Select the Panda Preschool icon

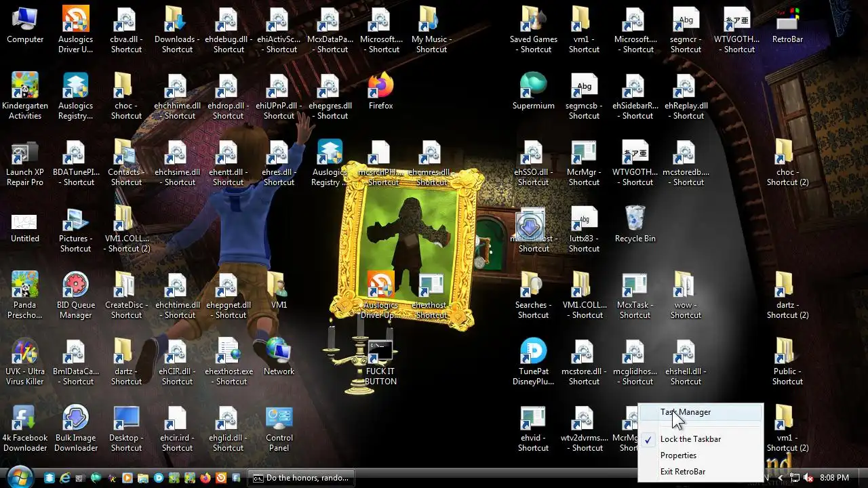(25, 296)
